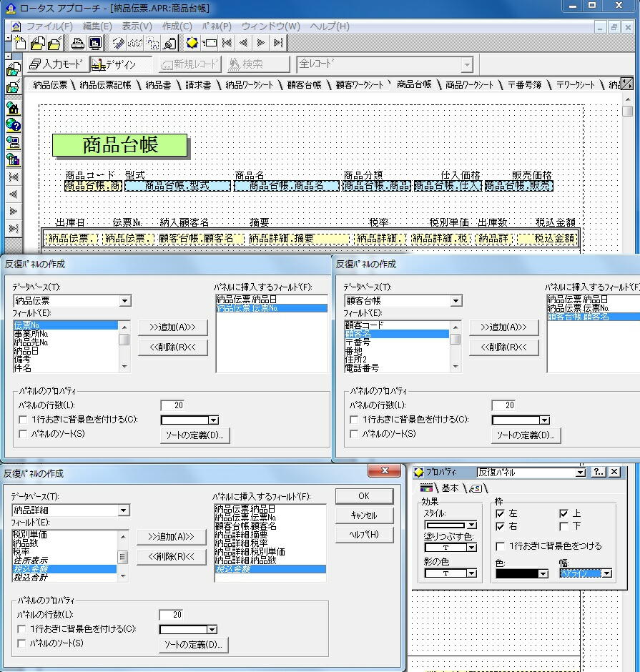
Task: Open the 影の色 dropdown
Action: 471,573
